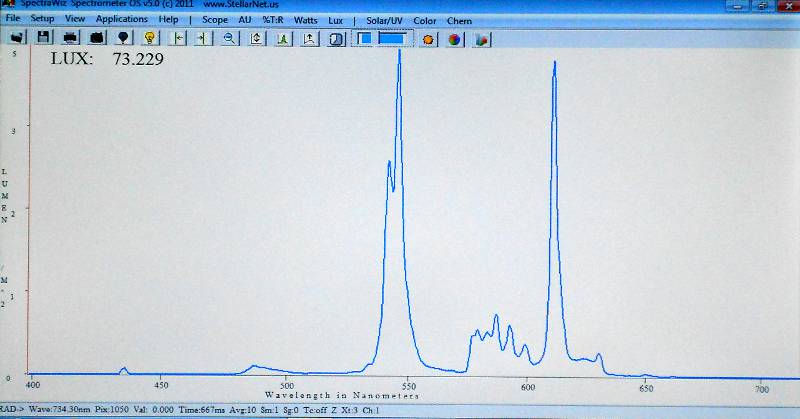800x419 pixels.
Task: Switch to Watts display mode
Action: (305, 19)
